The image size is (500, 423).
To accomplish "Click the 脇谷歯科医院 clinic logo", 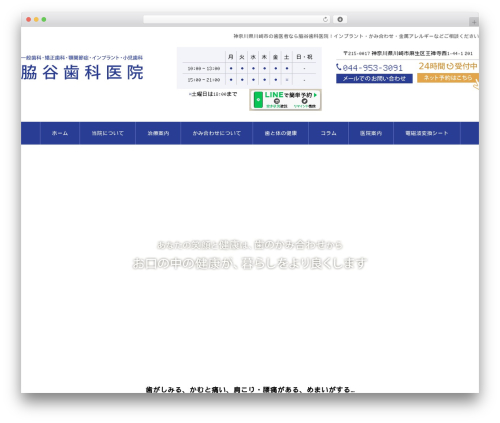I will [x=82, y=72].
